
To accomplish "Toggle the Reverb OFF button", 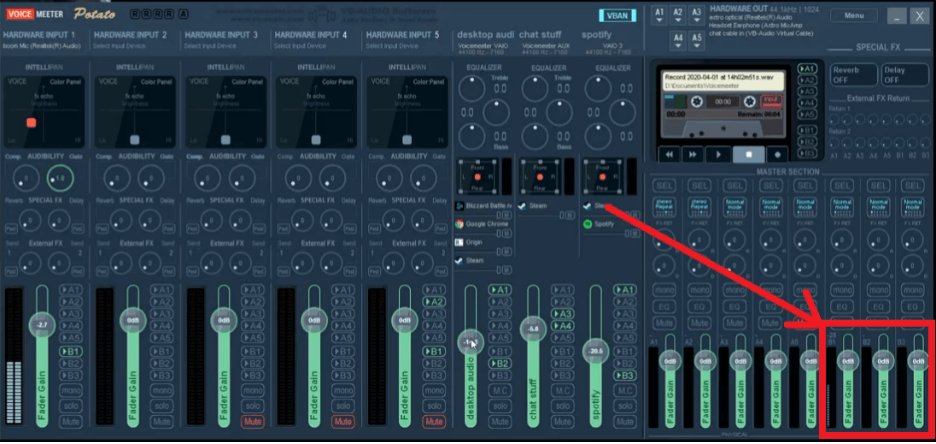I will pos(853,75).
